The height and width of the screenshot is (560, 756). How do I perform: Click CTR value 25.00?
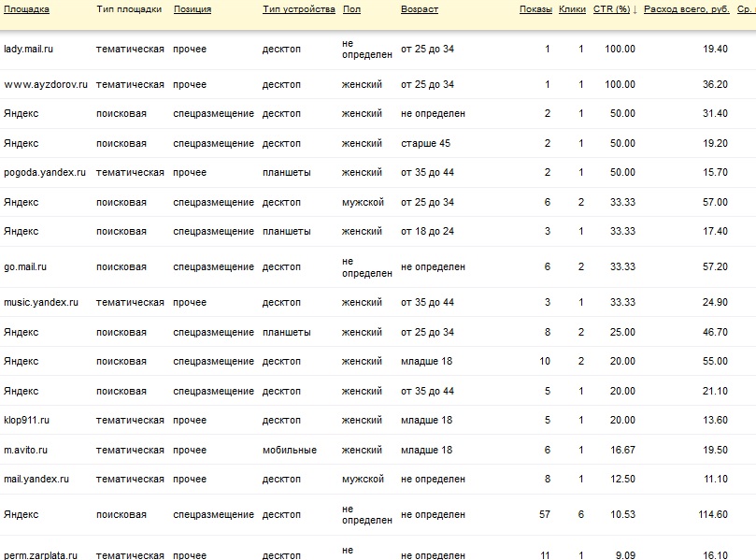pyautogui.click(x=622, y=332)
